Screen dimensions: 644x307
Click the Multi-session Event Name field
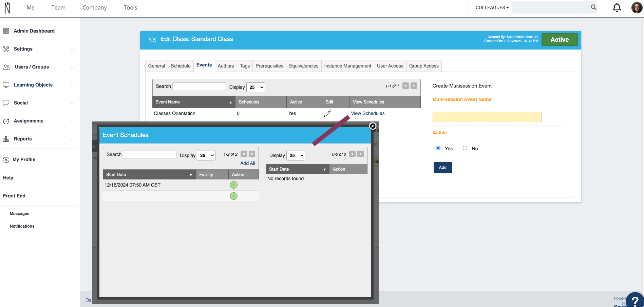pyautogui.click(x=487, y=117)
